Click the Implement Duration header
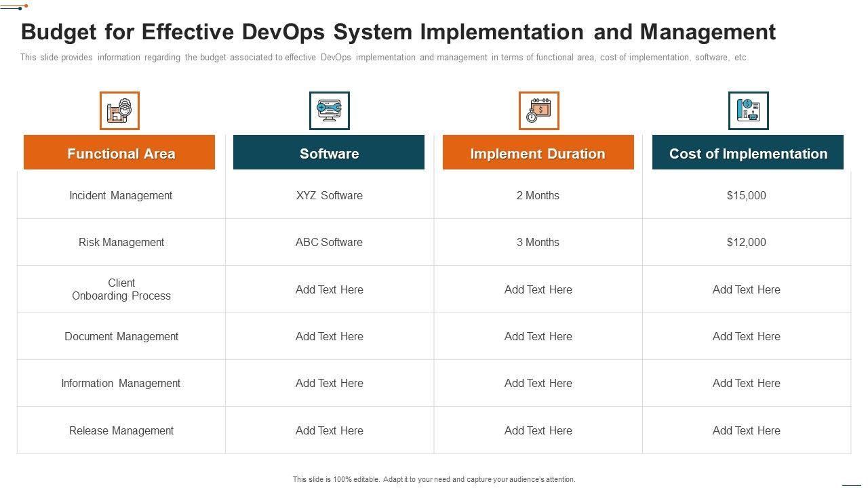 pos(538,153)
